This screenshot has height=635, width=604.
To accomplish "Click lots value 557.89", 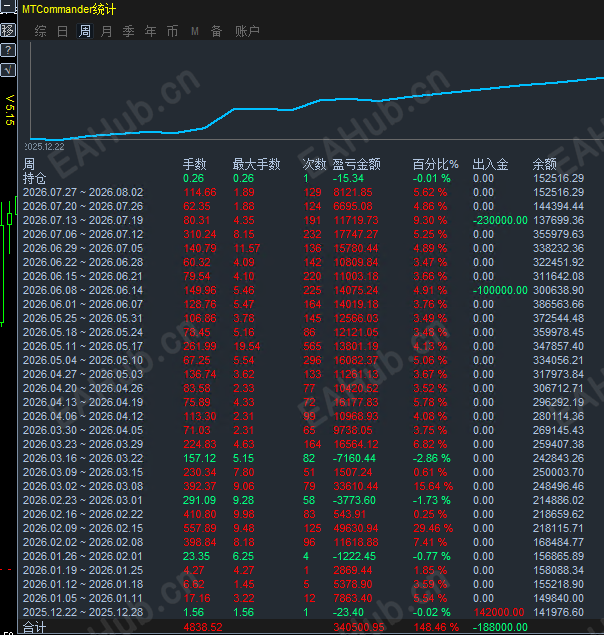I will point(200,528).
